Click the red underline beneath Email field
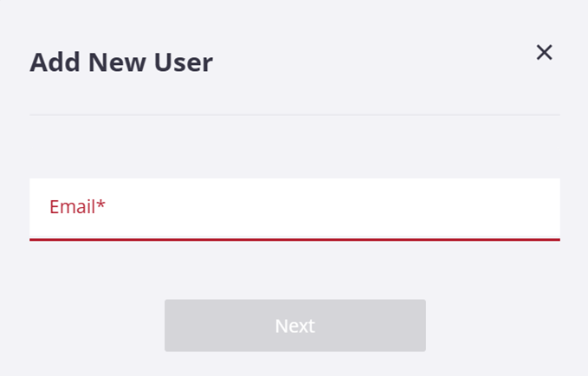 (x=294, y=238)
